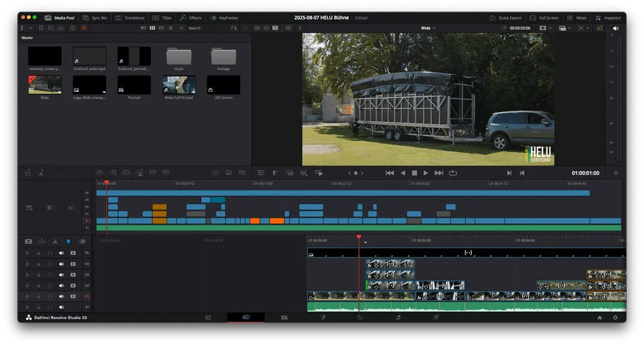Click the red relink media icon
This screenshot has height=346, width=644.
pos(85,28)
